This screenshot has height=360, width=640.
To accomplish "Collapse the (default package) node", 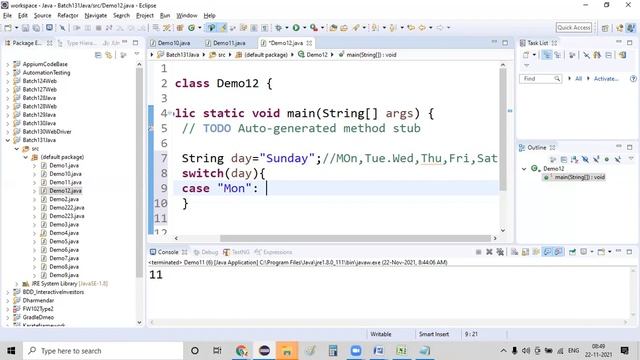I will (x=25, y=157).
